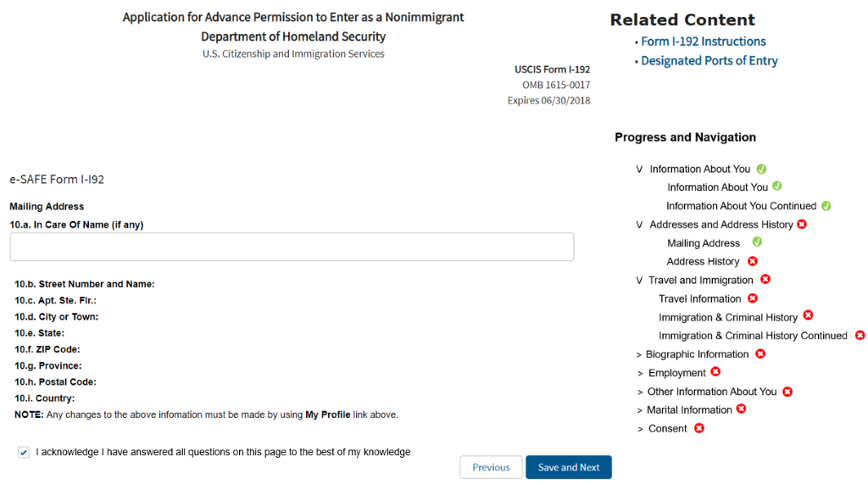Click red error icon beside Biographic Information

760,353
